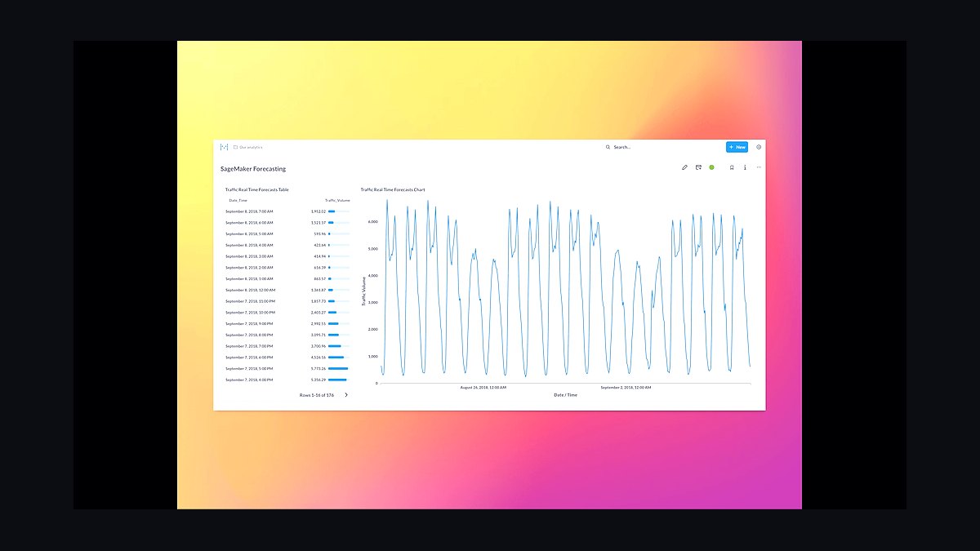
Task: Select the September 8, 2018, 4:00 AM cell
Action: coord(249,245)
